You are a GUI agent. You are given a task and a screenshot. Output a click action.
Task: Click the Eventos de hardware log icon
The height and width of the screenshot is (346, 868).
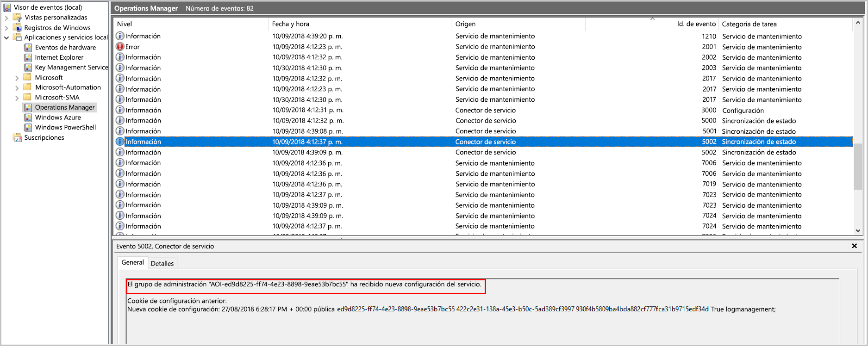click(x=28, y=48)
